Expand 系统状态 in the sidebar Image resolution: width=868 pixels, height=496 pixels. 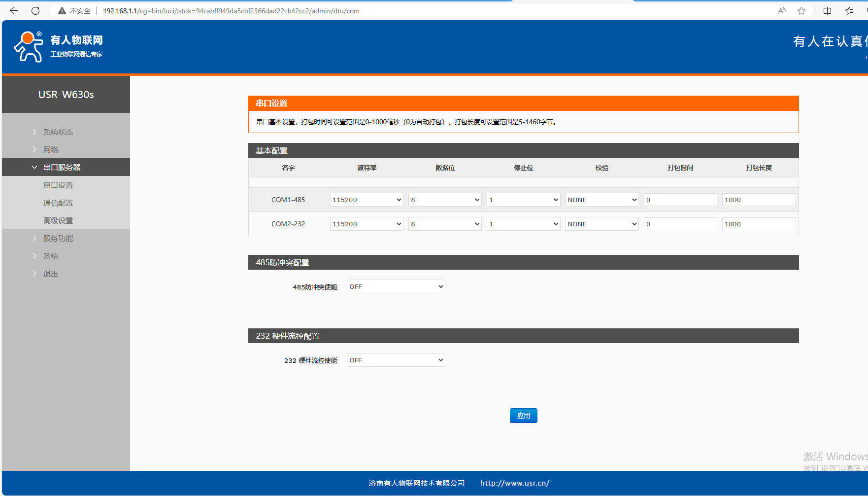pos(58,132)
